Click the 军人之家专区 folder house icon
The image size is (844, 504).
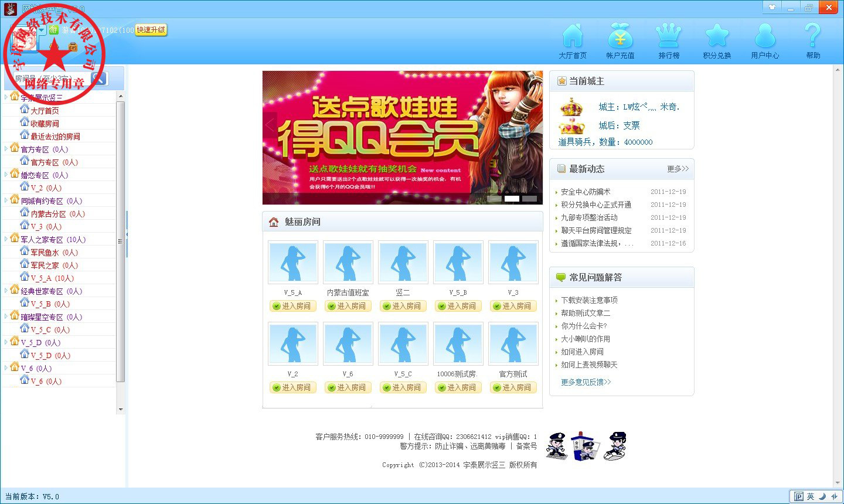(x=15, y=238)
